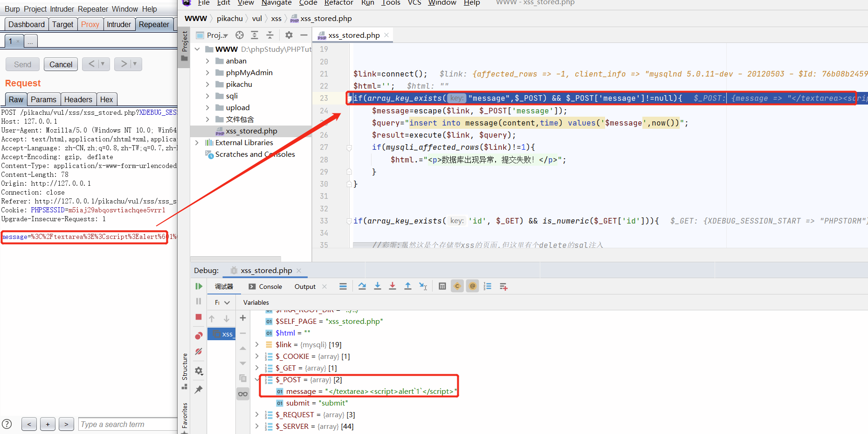Viewport: 868px width, 434px height.
Task: Click Step Out in debugger
Action: [408, 287]
